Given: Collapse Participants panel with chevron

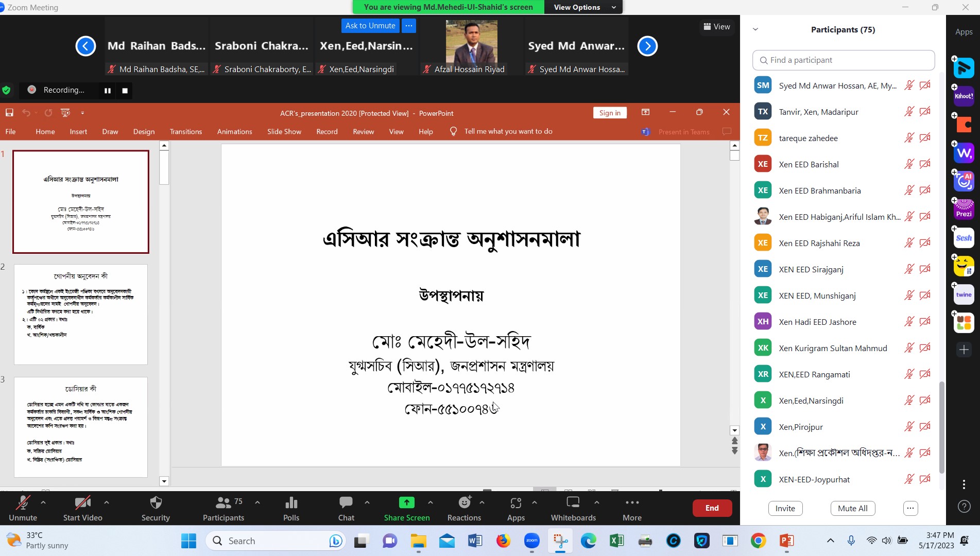Looking at the screenshot, I should [x=755, y=29].
